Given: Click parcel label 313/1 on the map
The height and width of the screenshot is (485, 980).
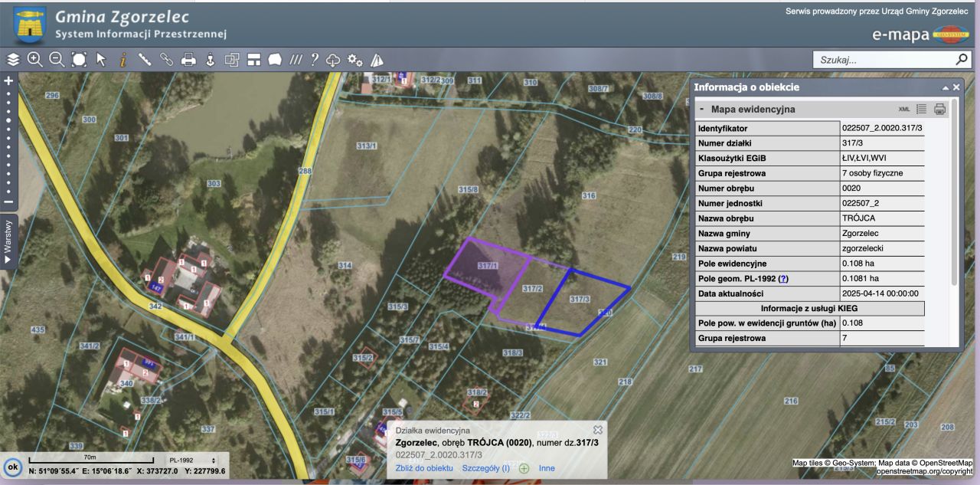Looking at the screenshot, I should coord(367,146).
